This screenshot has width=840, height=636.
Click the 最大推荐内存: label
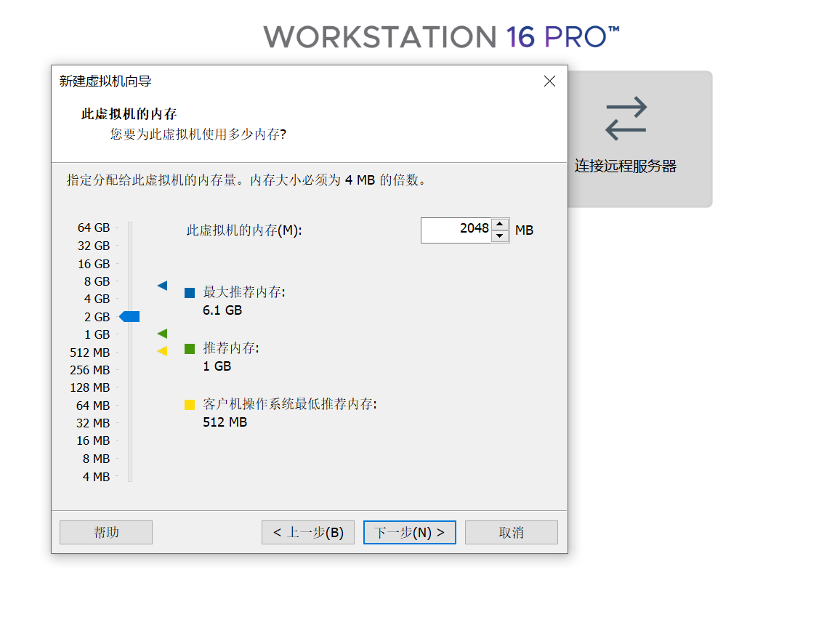tap(244, 292)
